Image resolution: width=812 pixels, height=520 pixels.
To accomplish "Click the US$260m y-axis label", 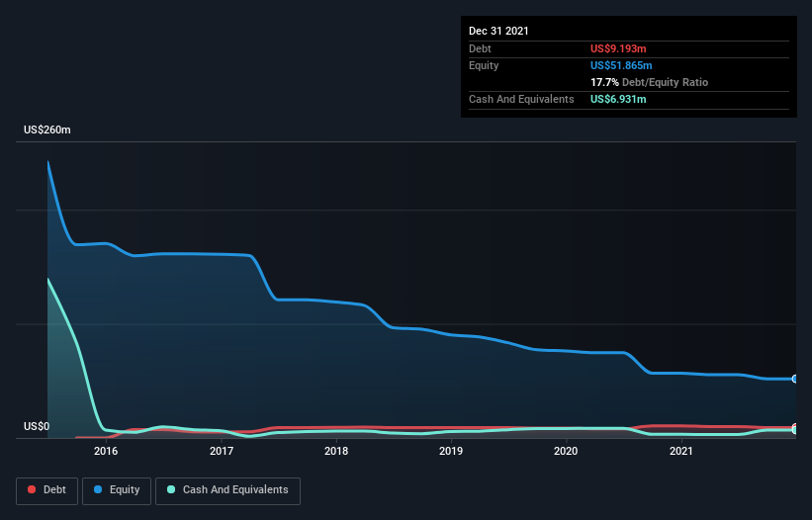I will 47,130.
